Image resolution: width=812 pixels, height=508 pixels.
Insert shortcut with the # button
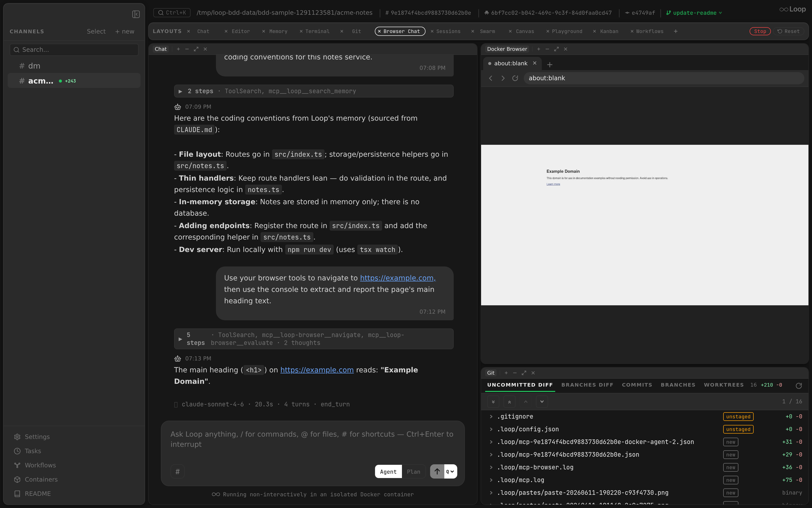point(178,471)
